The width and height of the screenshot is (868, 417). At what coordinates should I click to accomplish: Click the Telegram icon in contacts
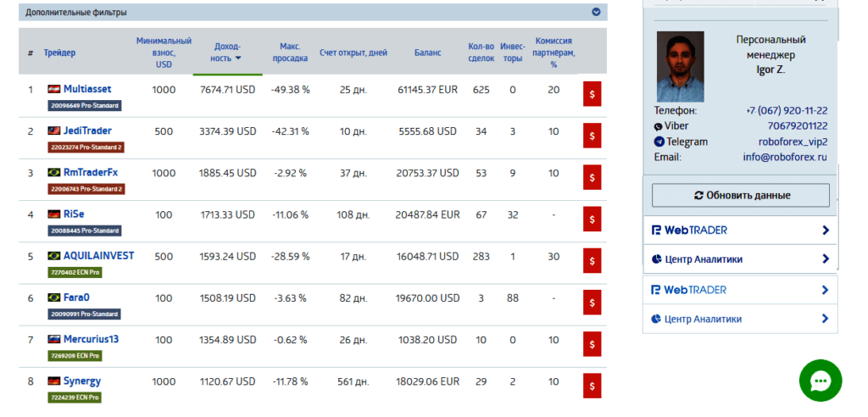(x=659, y=142)
